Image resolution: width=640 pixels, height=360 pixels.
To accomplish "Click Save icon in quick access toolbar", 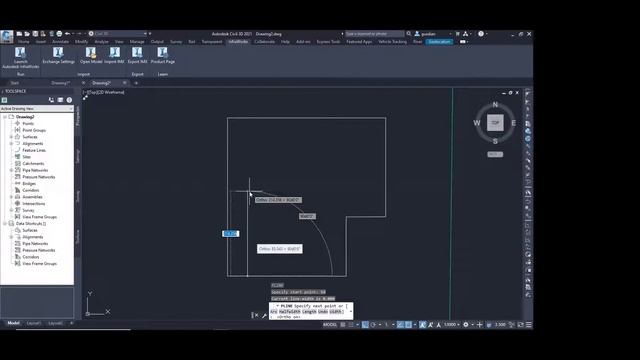I will click(35, 34).
